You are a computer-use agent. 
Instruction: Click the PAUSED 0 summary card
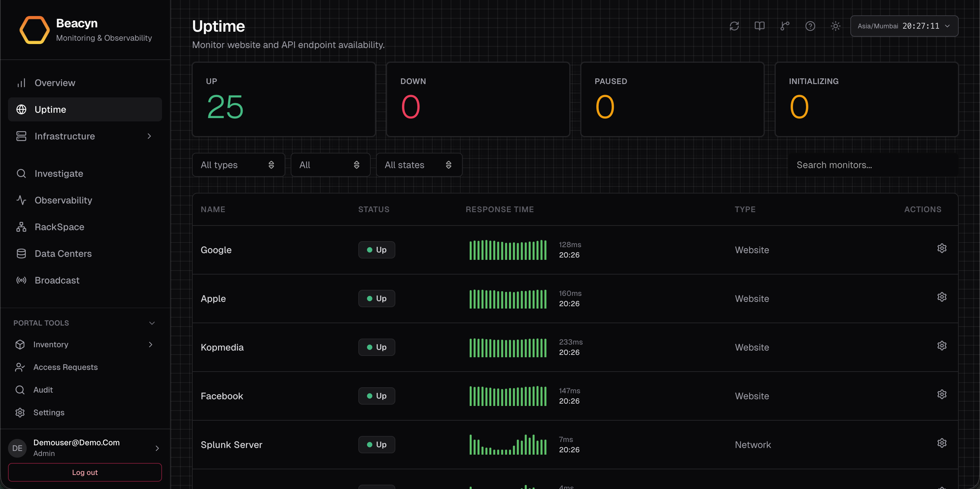[x=672, y=99]
